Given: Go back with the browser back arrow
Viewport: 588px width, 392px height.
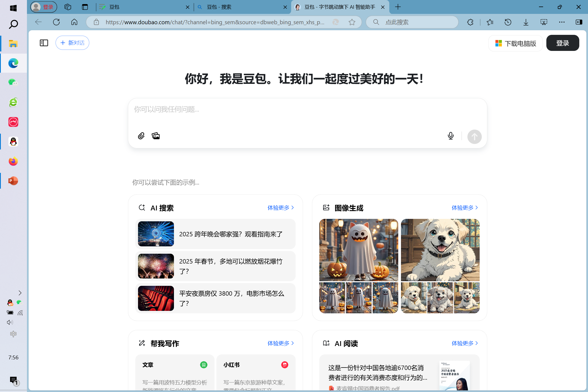Looking at the screenshot, I should [38, 22].
